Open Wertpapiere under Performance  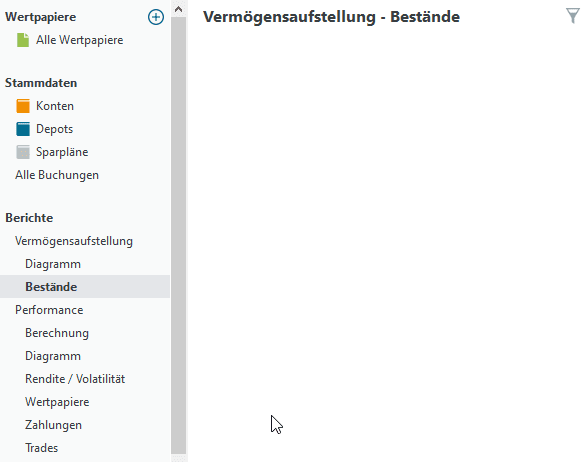point(57,402)
